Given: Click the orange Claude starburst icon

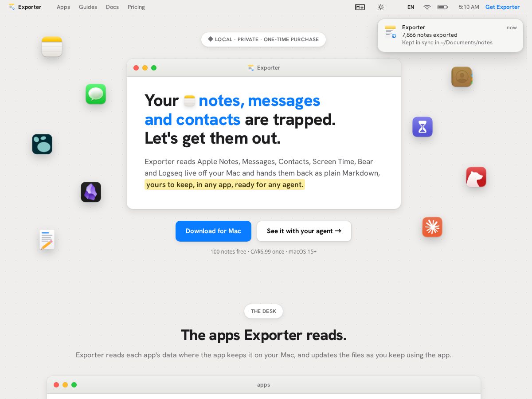Looking at the screenshot, I should coord(432,227).
